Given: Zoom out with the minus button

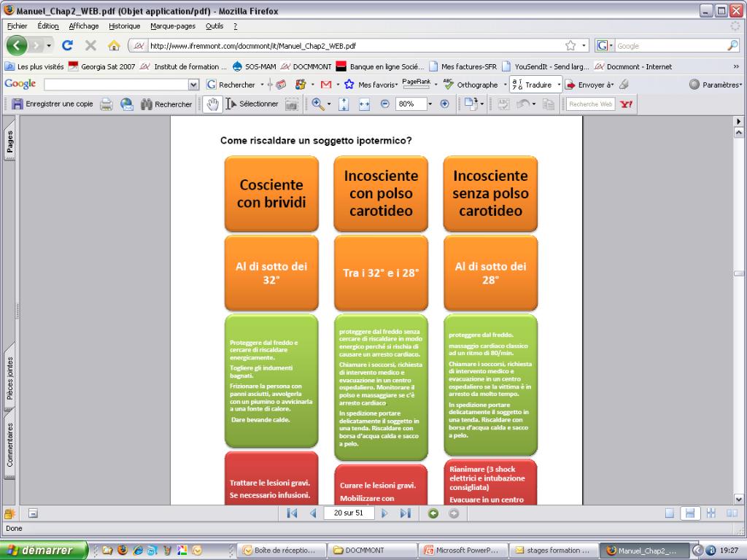Looking at the screenshot, I should [x=385, y=104].
